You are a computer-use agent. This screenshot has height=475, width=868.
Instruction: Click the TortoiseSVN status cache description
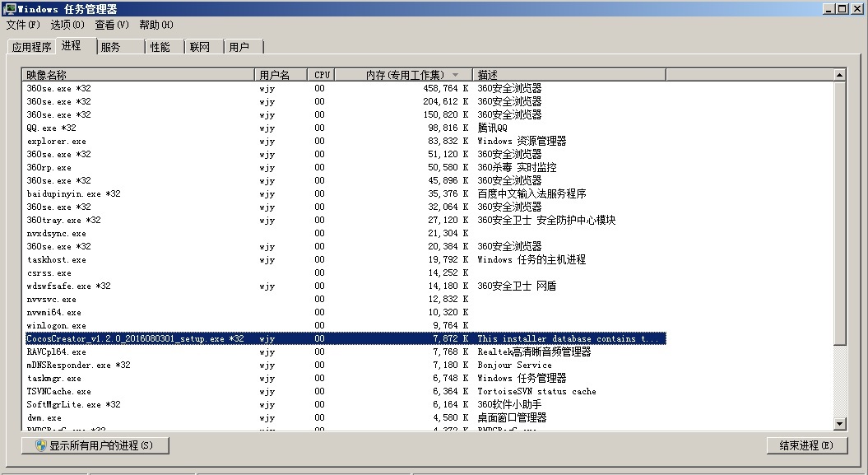(536, 391)
